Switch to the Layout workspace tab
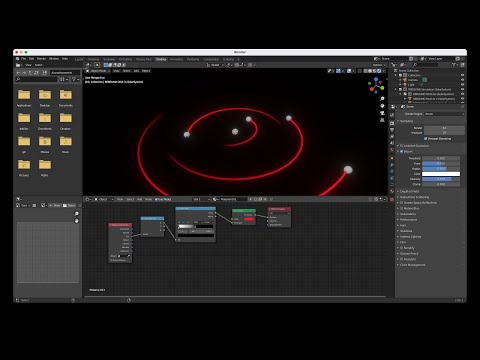 tap(79, 59)
